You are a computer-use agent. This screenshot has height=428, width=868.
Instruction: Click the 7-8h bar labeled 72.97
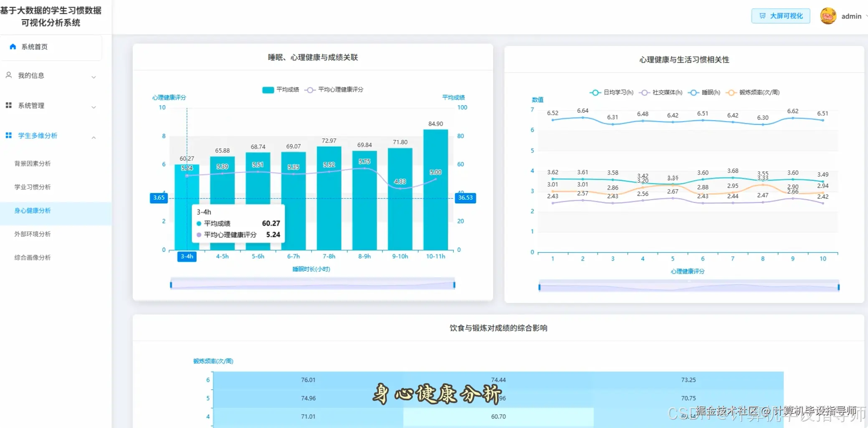point(329,198)
